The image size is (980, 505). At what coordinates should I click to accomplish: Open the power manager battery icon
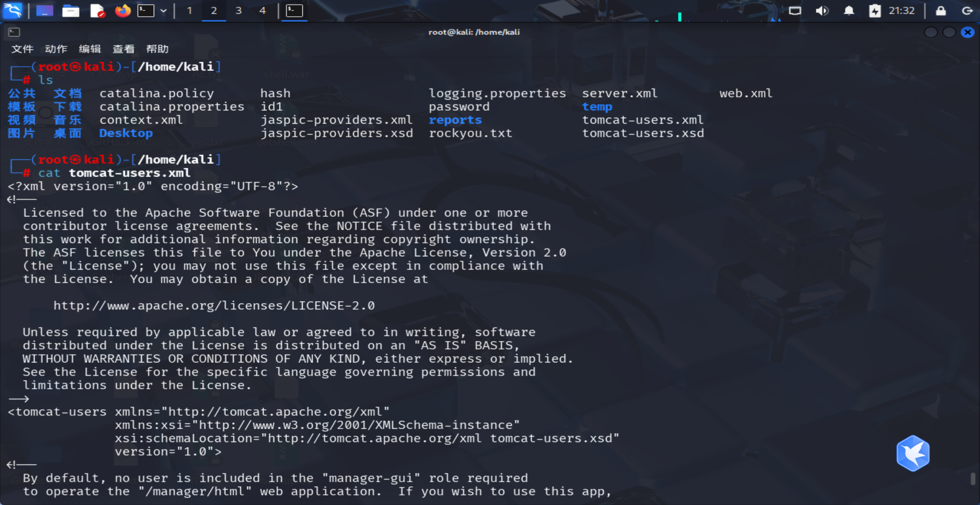tap(875, 11)
